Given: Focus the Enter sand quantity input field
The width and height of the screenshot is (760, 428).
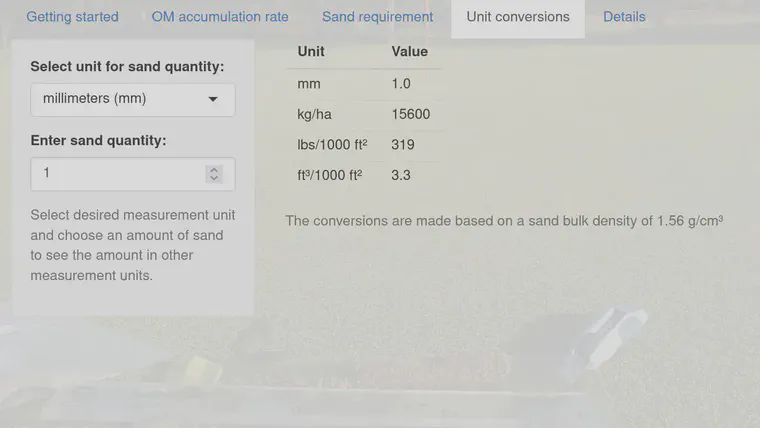Looking at the screenshot, I should 133,174.
